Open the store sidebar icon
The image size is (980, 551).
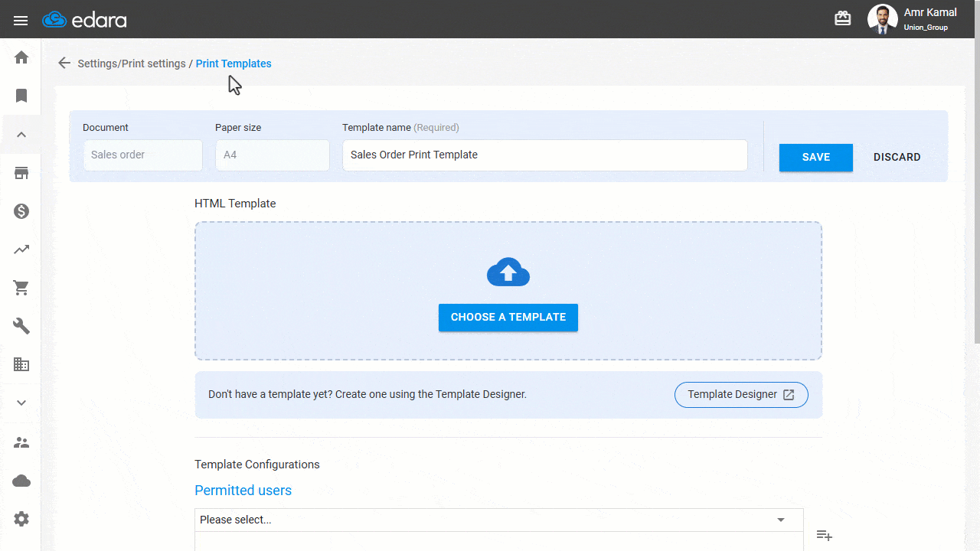point(21,173)
